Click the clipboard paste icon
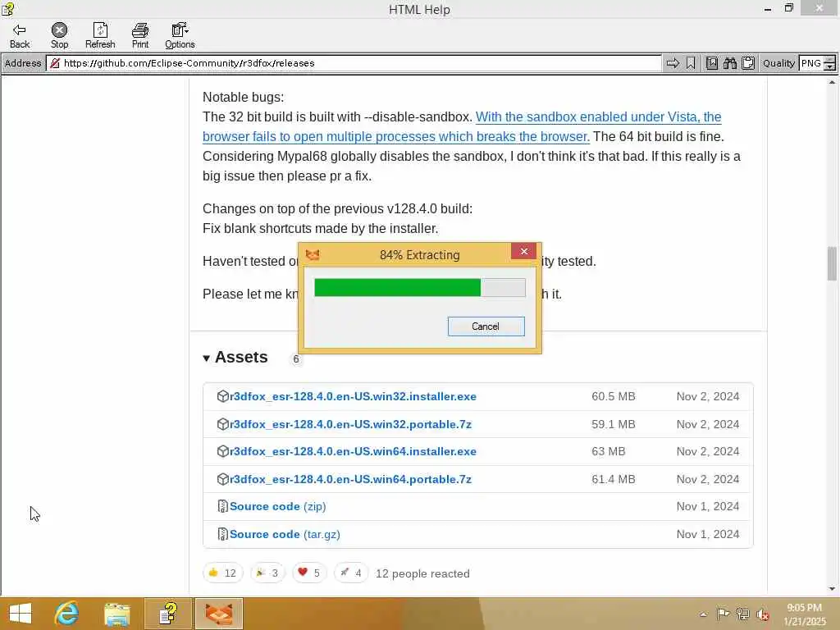 (748, 63)
